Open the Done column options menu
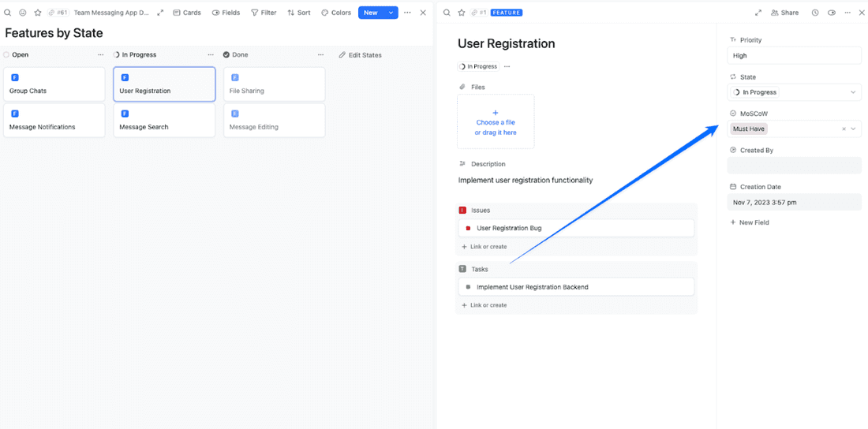Viewport: 868px width, 429px height. [x=320, y=54]
